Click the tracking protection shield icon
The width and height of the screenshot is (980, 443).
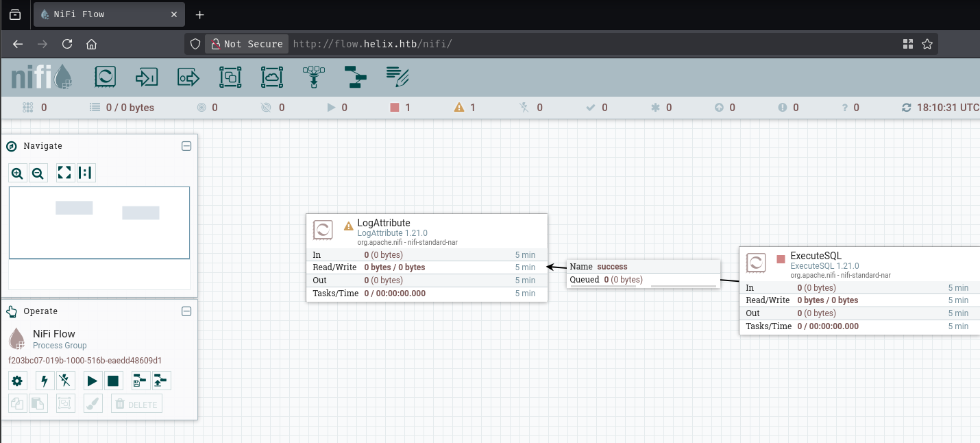pyautogui.click(x=195, y=44)
